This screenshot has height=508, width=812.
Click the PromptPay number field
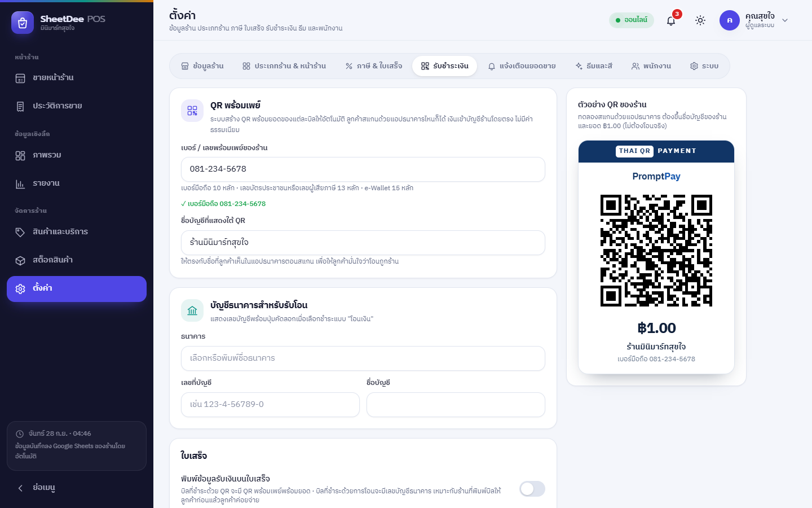point(363,169)
